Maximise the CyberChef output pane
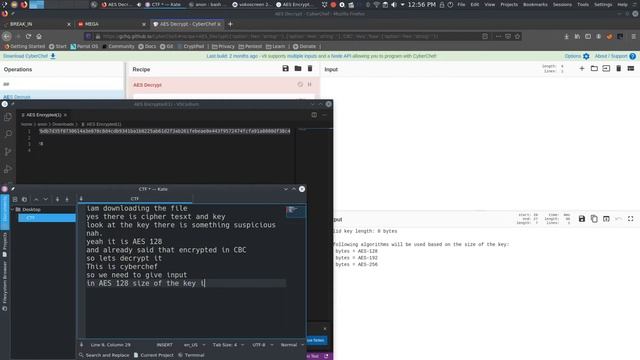This screenshot has height=360, width=640. (x=631, y=219)
